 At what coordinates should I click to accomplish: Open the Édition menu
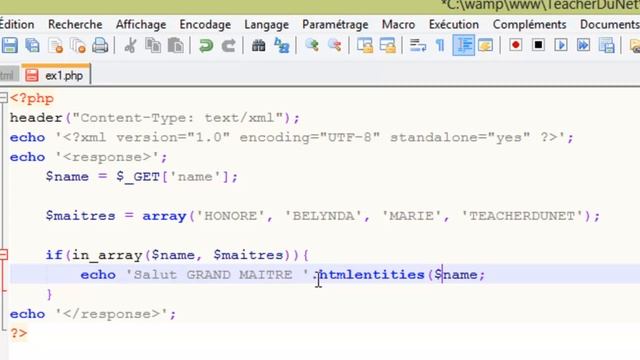(x=17, y=24)
